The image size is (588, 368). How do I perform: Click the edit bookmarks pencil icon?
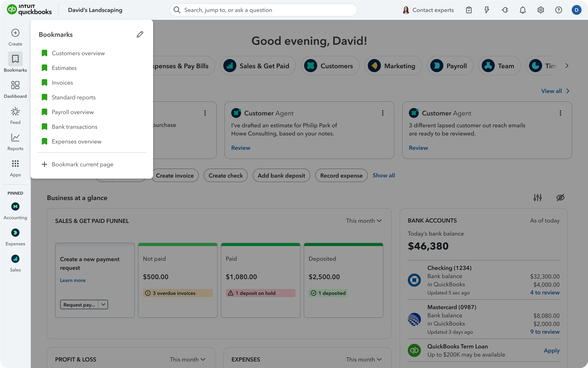pyautogui.click(x=140, y=34)
